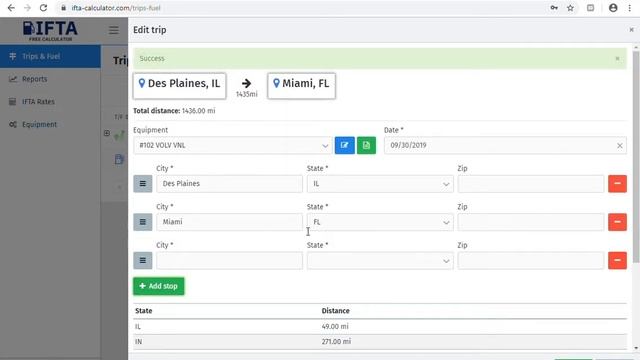Click the Des Plaines, IL origin box
640x360 pixels.
tap(180, 86)
